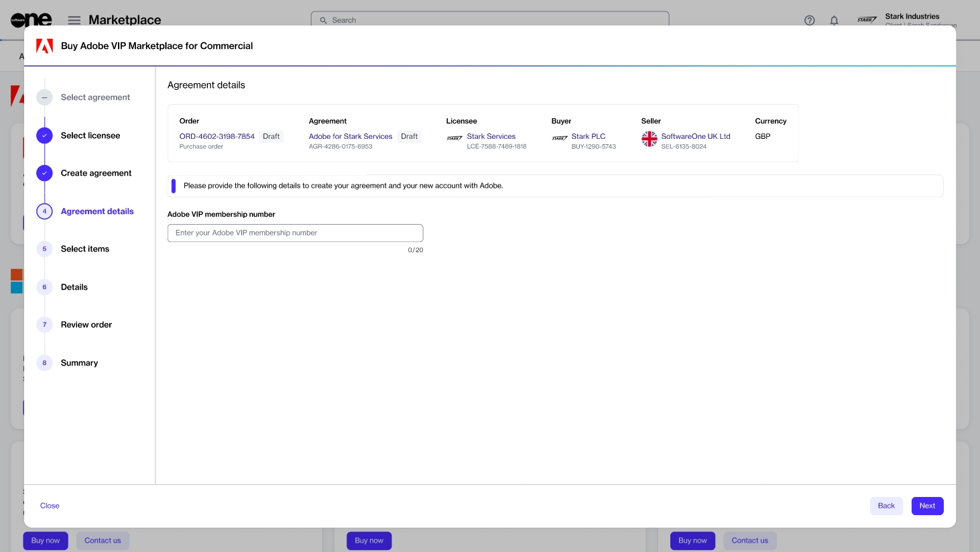This screenshot has height=552, width=980.
Task: Click the Stark logo beside Stark Services
Action: click(454, 138)
